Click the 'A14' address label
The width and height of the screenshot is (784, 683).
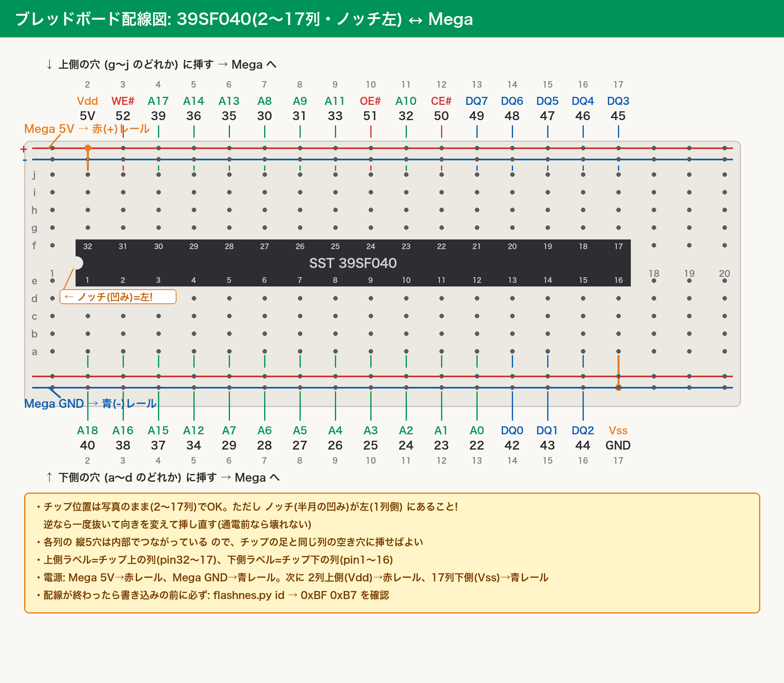193,101
